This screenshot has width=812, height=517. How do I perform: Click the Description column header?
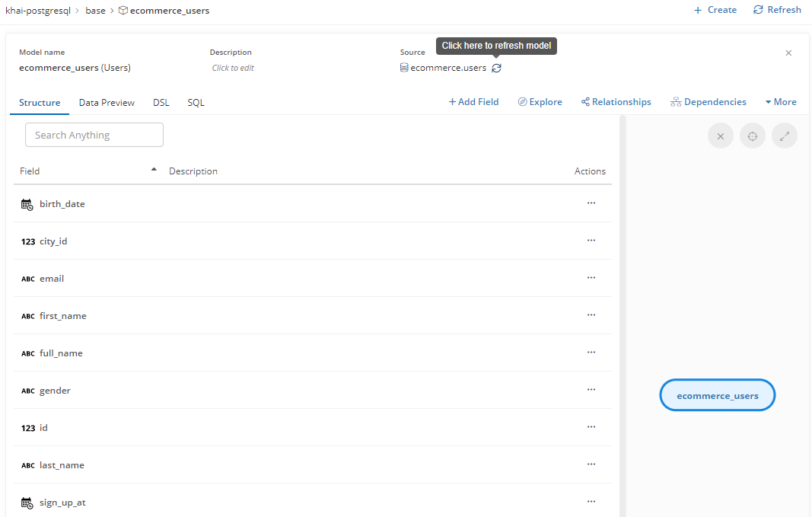click(x=193, y=171)
